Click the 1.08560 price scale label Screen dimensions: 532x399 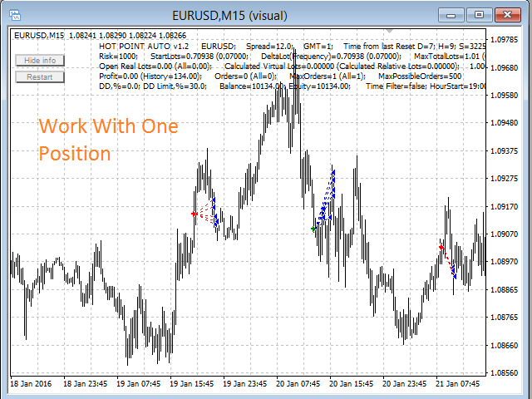tap(505, 373)
